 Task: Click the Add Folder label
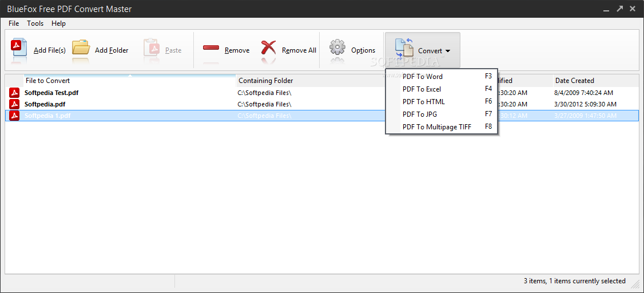pyautogui.click(x=112, y=50)
